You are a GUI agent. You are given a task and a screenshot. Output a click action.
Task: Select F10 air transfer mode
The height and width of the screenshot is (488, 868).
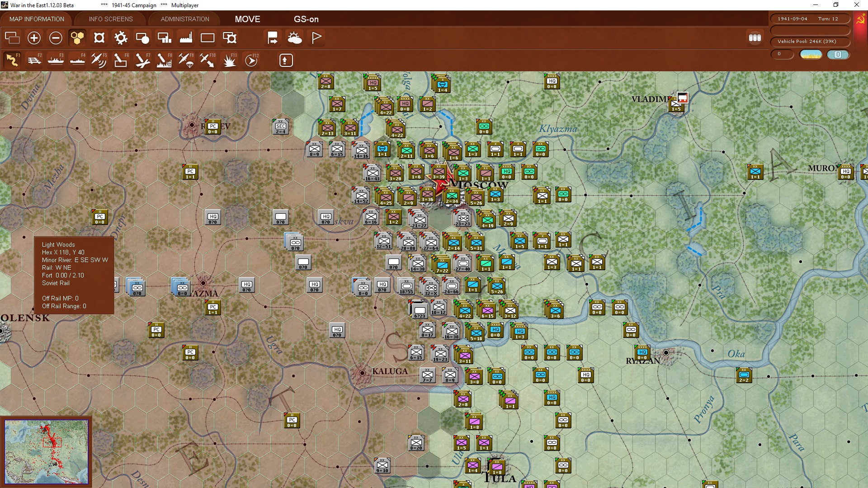point(208,60)
